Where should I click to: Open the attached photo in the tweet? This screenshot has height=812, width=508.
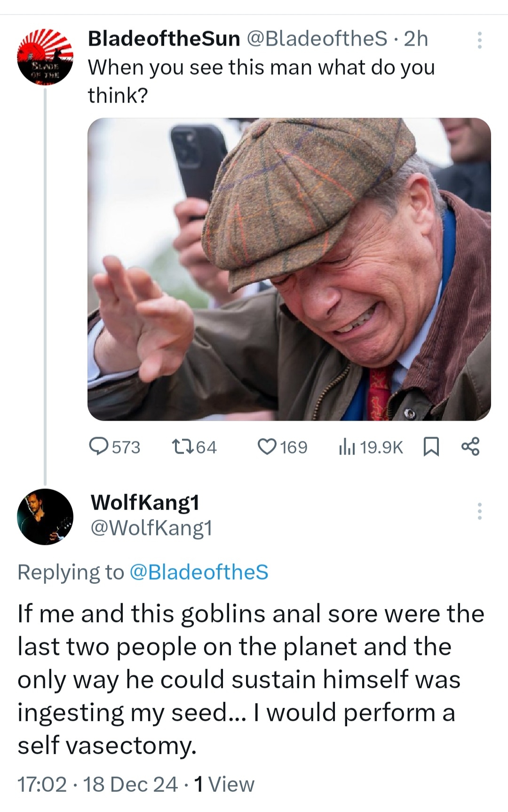tap(289, 269)
